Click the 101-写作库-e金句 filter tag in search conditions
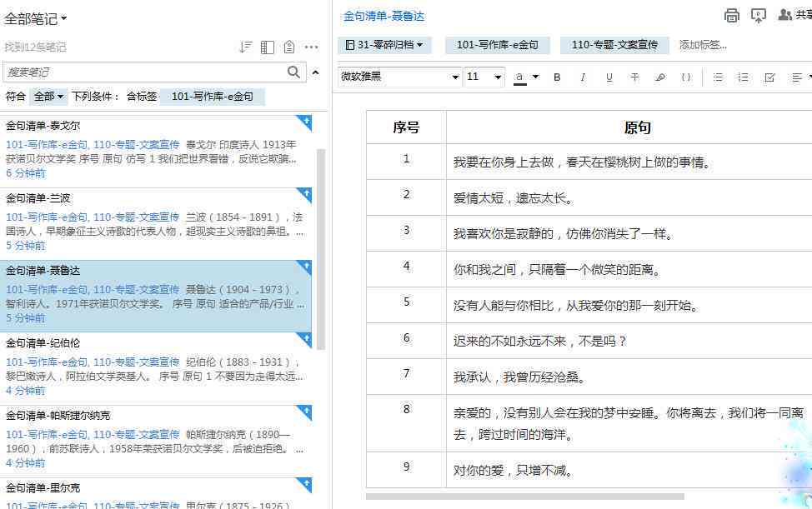 click(213, 96)
